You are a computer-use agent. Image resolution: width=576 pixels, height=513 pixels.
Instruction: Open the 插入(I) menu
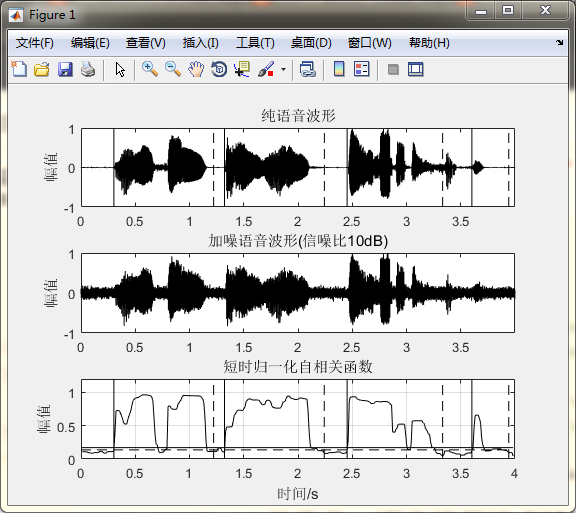pyautogui.click(x=201, y=43)
